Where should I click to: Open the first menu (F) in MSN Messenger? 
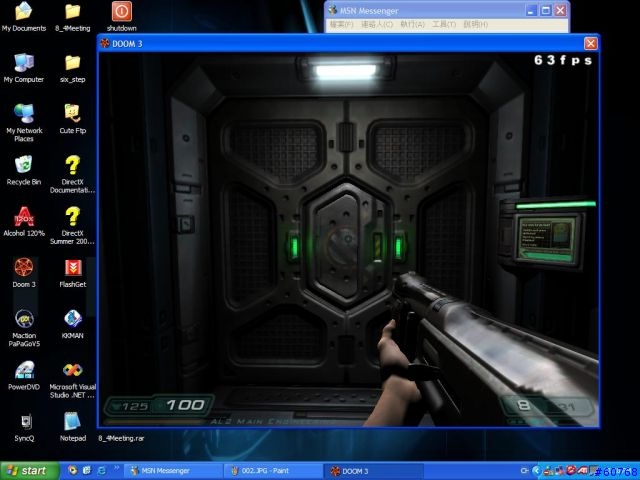[341, 24]
